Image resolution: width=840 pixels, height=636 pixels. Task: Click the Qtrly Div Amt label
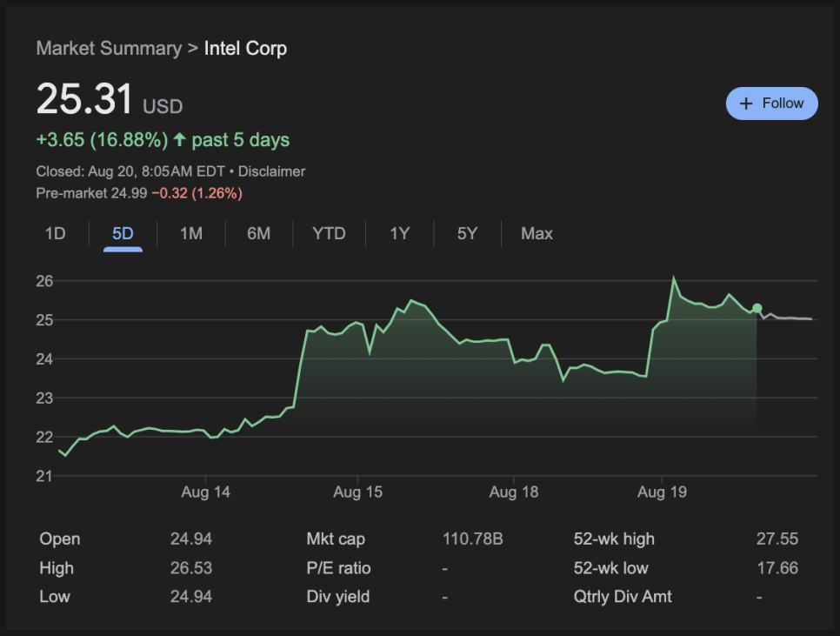point(623,597)
